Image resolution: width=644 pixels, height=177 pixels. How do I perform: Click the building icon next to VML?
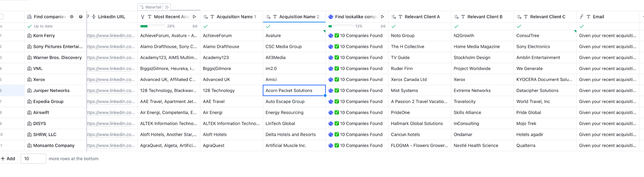point(30,68)
